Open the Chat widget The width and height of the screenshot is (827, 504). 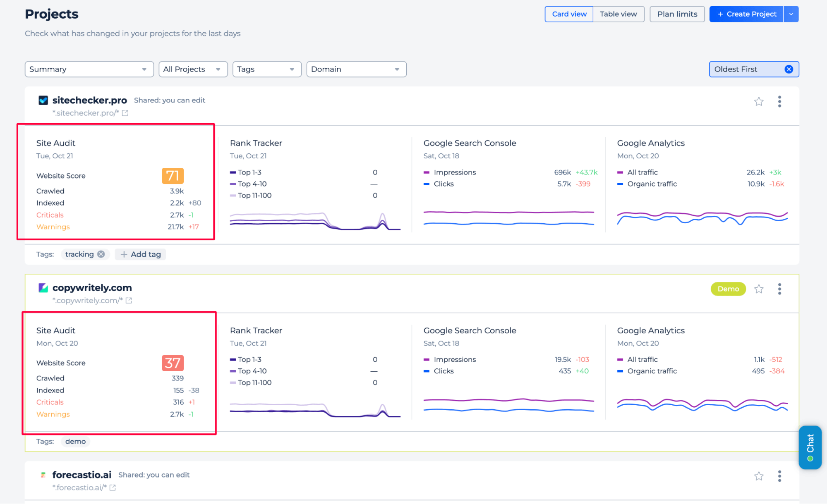tap(810, 447)
